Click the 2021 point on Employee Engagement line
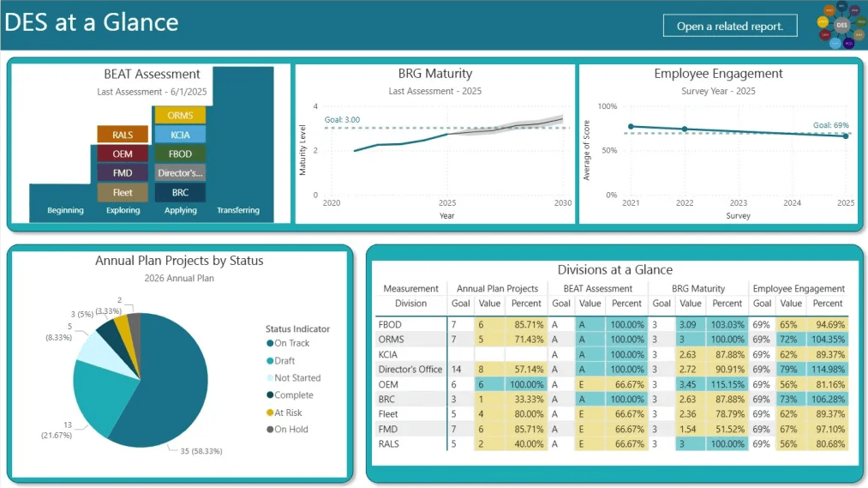 [x=631, y=126]
